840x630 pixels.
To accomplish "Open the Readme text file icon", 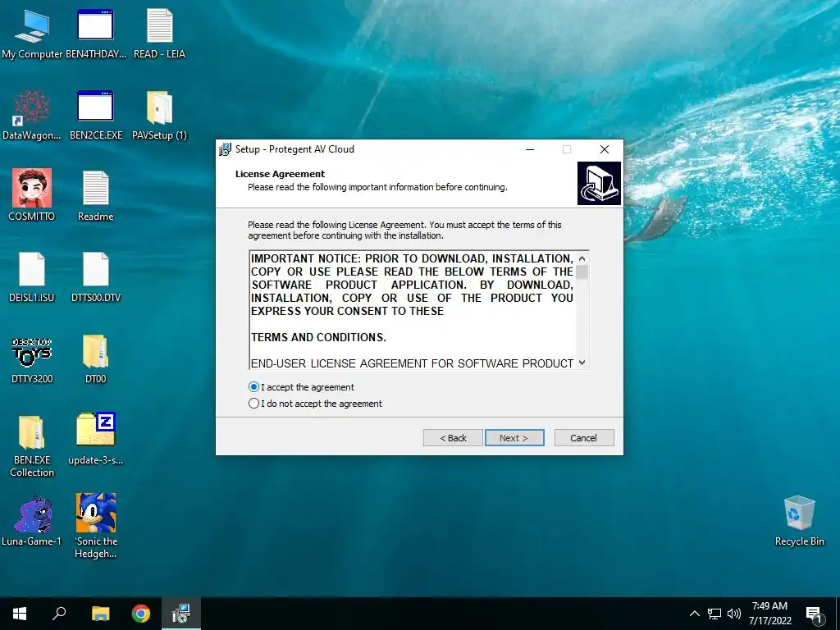I will pos(96,196).
